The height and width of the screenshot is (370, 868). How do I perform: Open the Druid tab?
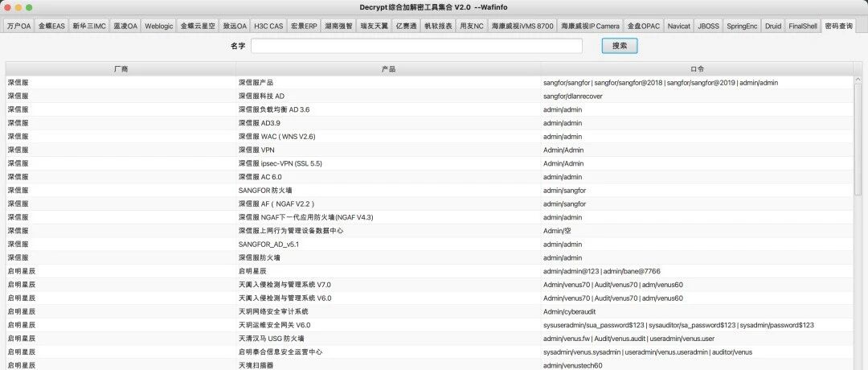tap(773, 26)
